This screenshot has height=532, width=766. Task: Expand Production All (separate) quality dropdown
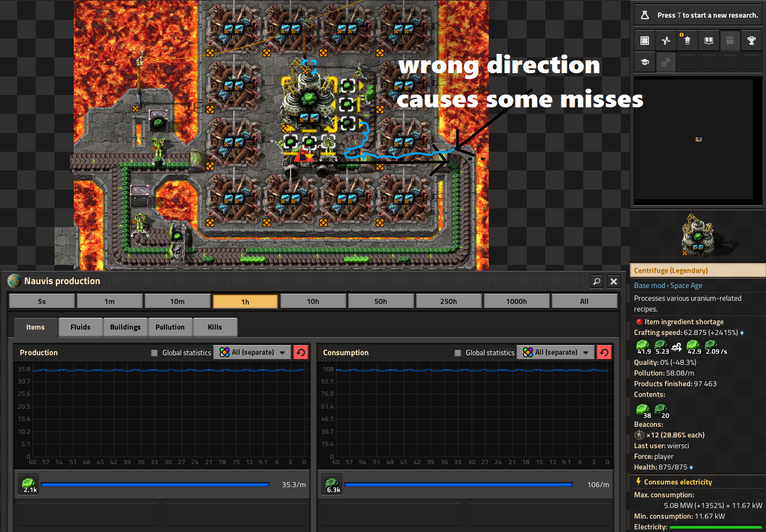[x=252, y=353]
